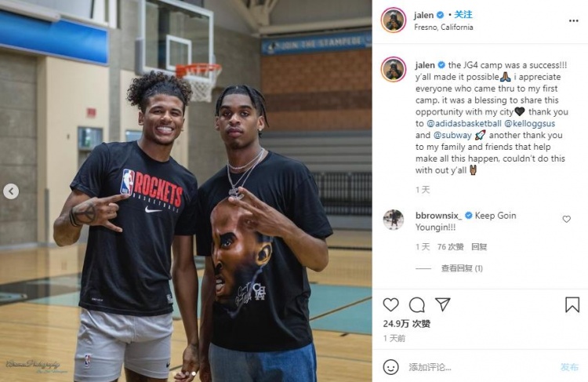Image resolution: width=588 pixels, height=382 pixels.
Task: Follow jalen with the 关注 button
Action: click(x=463, y=15)
